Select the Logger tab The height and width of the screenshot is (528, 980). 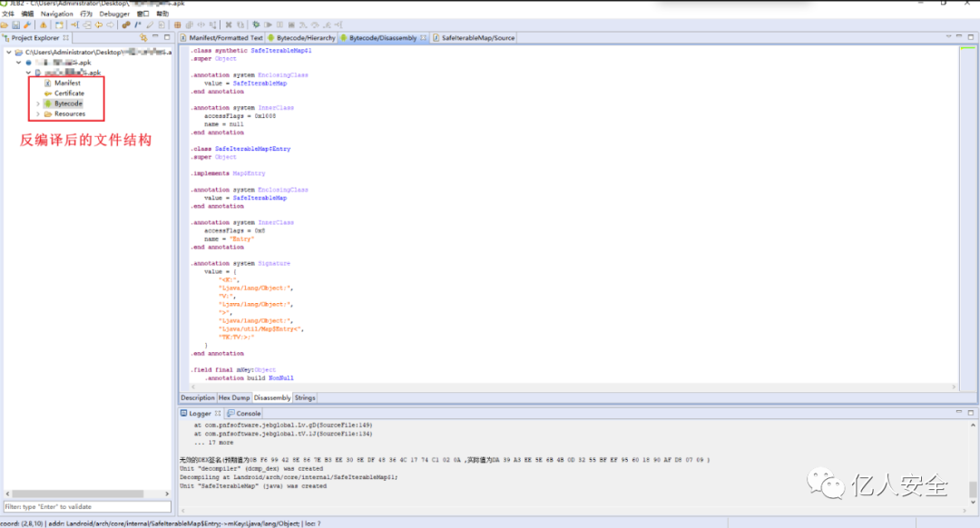point(200,414)
